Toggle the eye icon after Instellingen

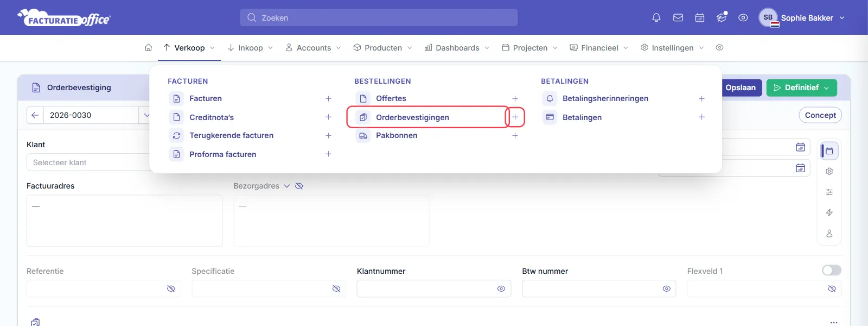point(719,48)
